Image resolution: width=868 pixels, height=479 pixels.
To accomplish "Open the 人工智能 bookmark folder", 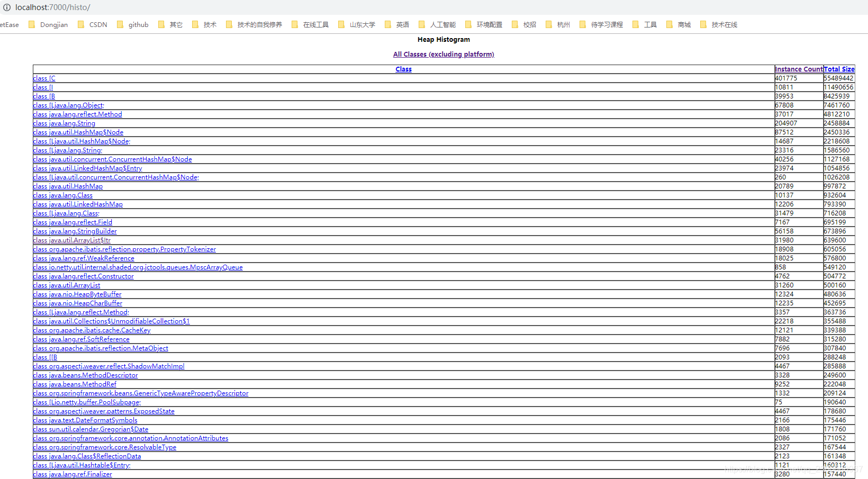I will coord(437,24).
